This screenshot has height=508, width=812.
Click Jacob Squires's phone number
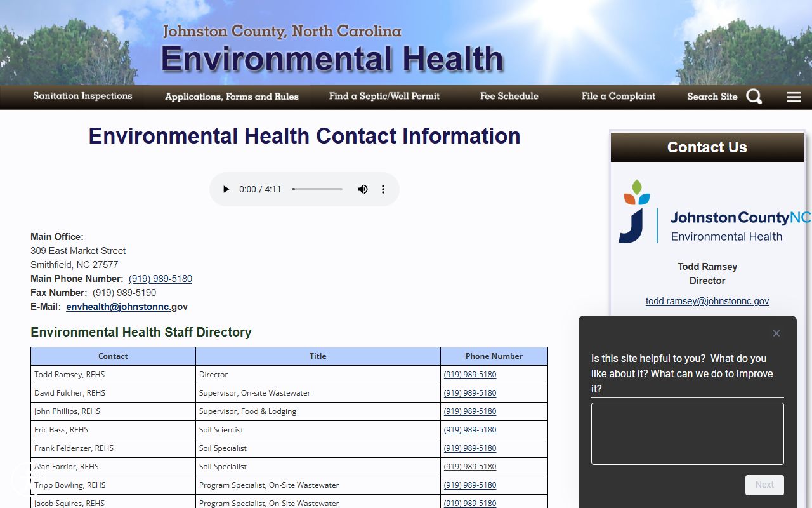click(x=470, y=503)
